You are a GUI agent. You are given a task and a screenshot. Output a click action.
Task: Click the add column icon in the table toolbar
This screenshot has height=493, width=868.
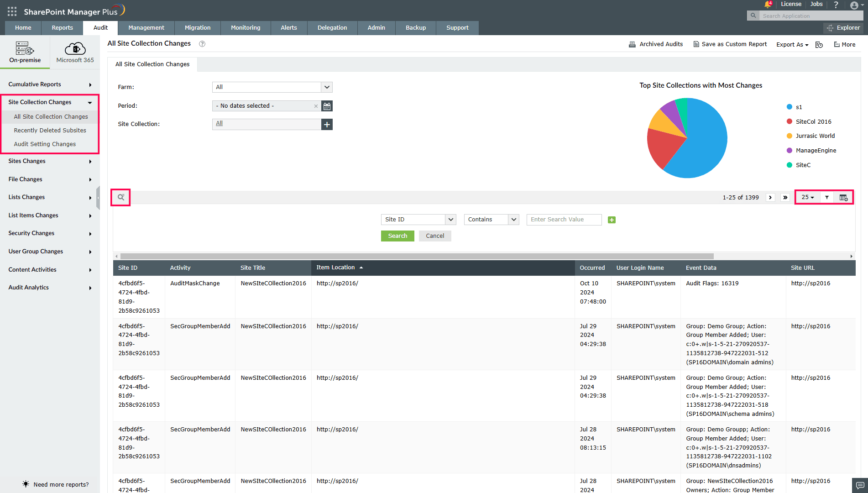coord(843,197)
